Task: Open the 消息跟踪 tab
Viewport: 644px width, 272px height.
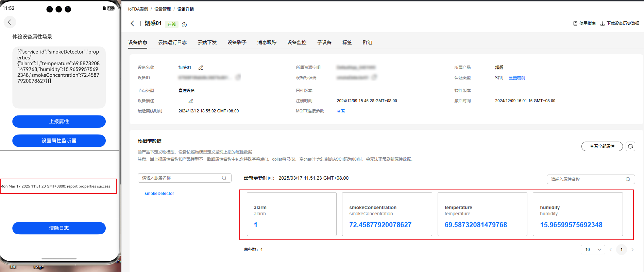Action: click(x=267, y=42)
